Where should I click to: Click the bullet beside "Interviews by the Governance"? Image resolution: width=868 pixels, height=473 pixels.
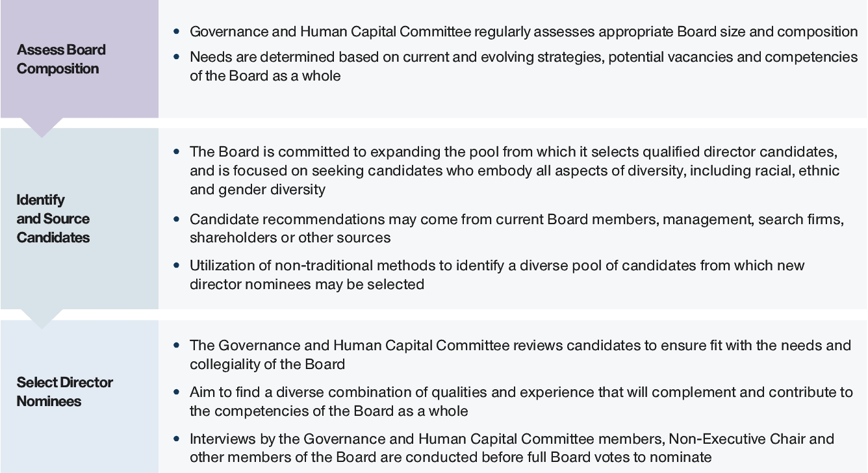coord(177,440)
